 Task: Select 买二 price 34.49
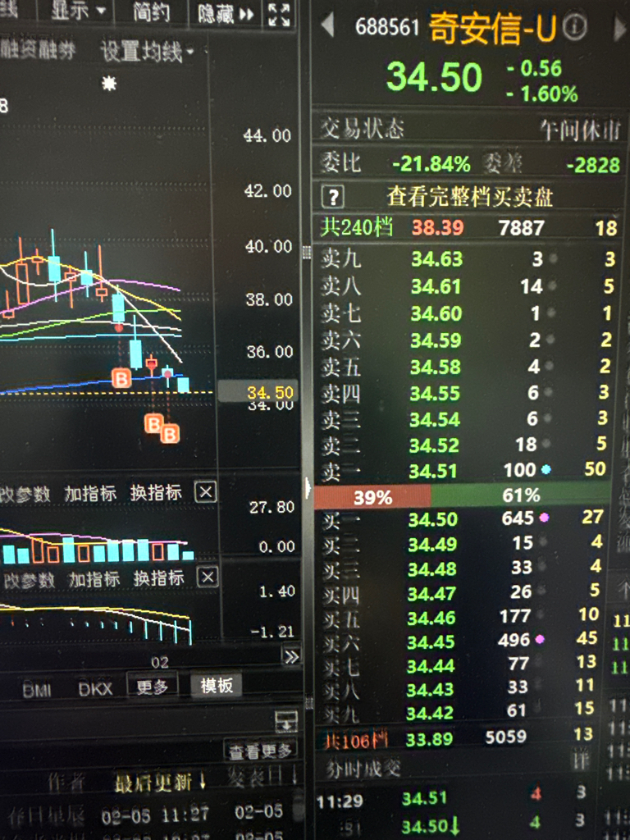coord(432,545)
